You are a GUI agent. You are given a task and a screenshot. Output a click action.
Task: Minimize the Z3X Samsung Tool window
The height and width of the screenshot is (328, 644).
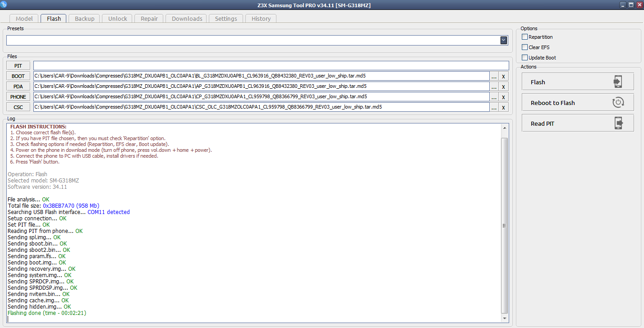[x=623, y=5]
